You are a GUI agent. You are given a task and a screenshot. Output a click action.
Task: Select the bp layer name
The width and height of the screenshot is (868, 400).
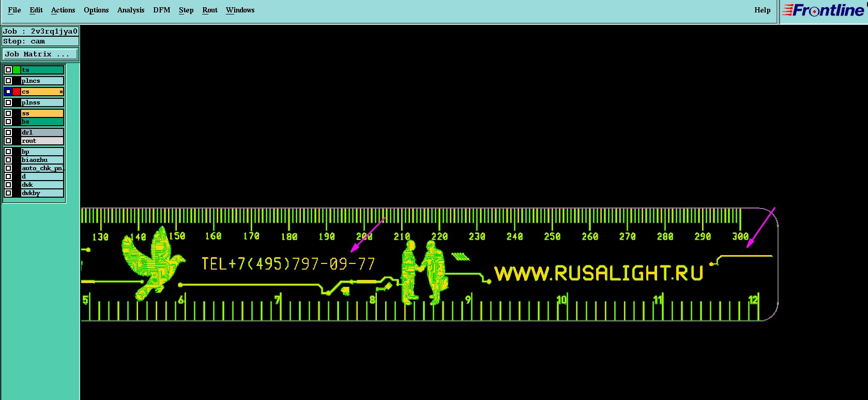[x=42, y=152]
